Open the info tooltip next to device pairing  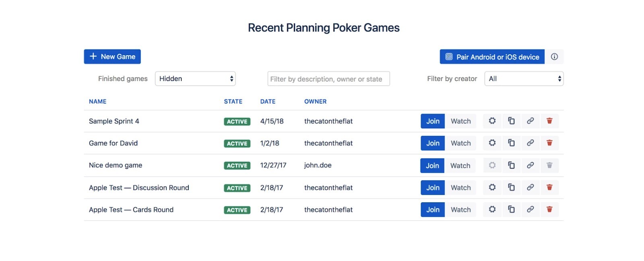click(554, 57)
